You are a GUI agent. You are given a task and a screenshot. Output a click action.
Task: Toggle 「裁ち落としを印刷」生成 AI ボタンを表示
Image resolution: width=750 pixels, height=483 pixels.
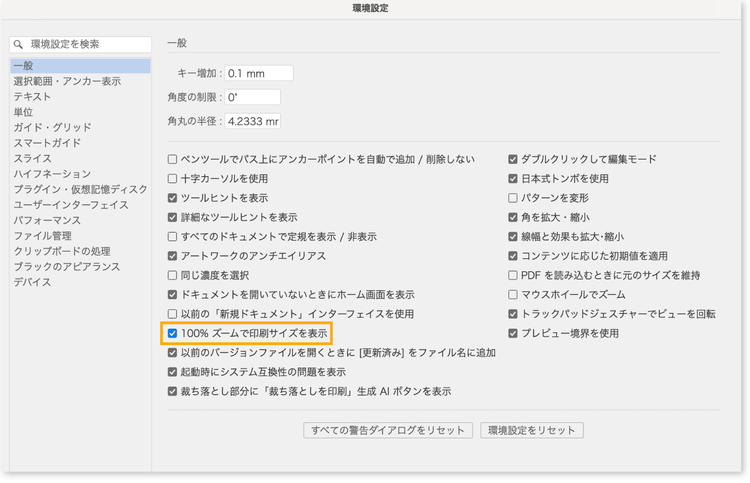tap(172, 392)
